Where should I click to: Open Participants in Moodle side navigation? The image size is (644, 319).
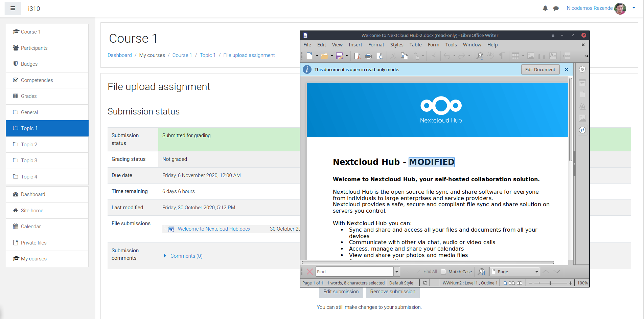(47, 48)
